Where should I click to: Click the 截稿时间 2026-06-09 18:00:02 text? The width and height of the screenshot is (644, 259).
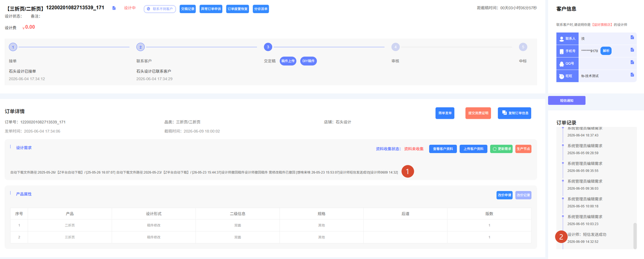coord(192,131)
